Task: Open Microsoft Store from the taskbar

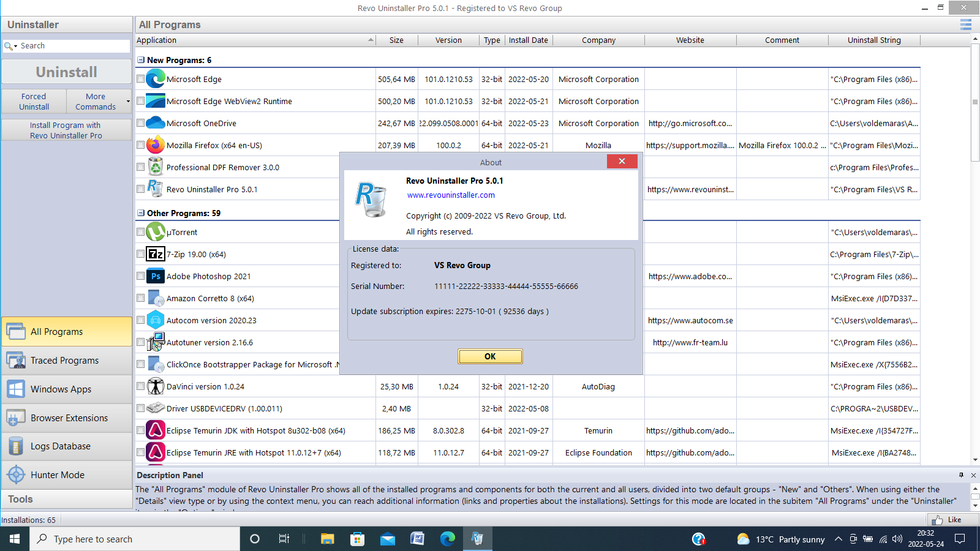Action: (x=358, y=539)
